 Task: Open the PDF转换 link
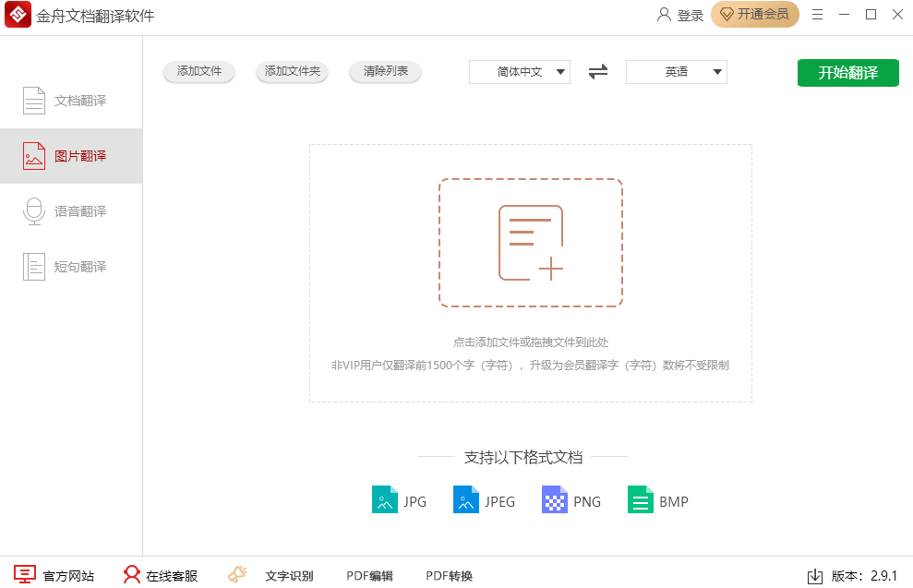(x=449, y=576)
